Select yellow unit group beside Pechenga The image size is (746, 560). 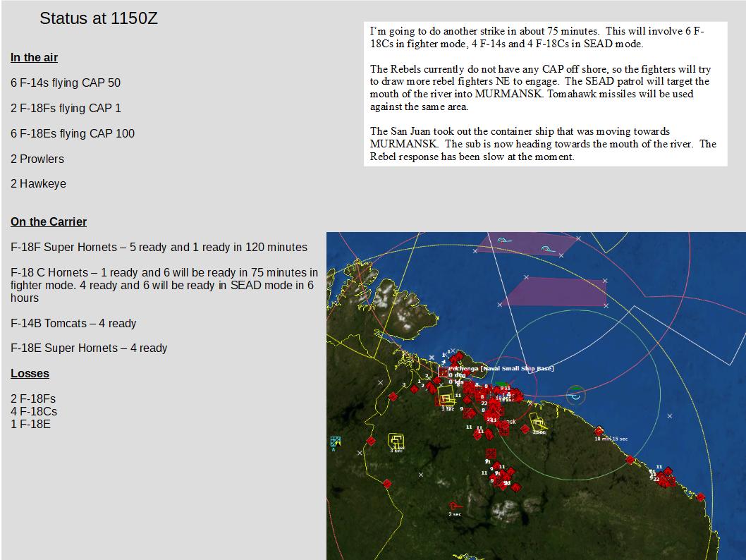(x=446, y=396)
